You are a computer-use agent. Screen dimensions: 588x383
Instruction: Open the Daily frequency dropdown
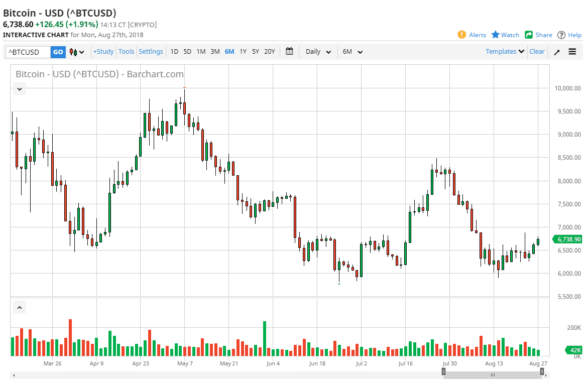point(317,51)
